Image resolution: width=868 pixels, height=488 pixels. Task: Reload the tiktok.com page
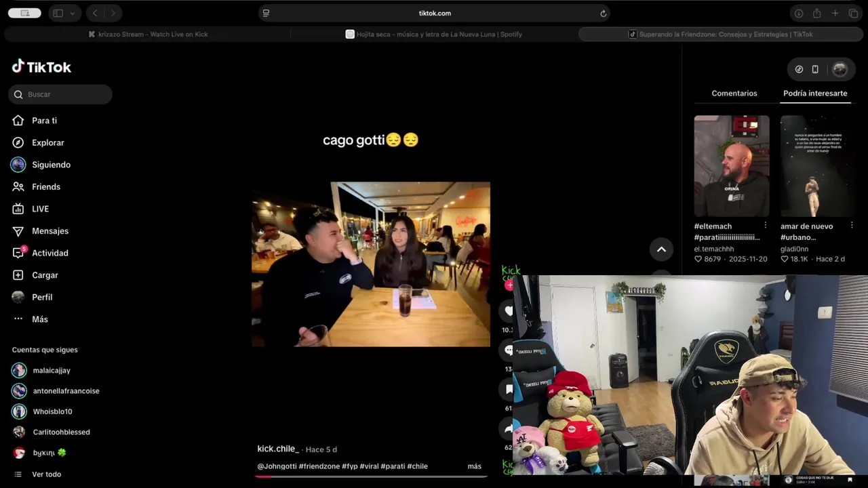[603, 13]
